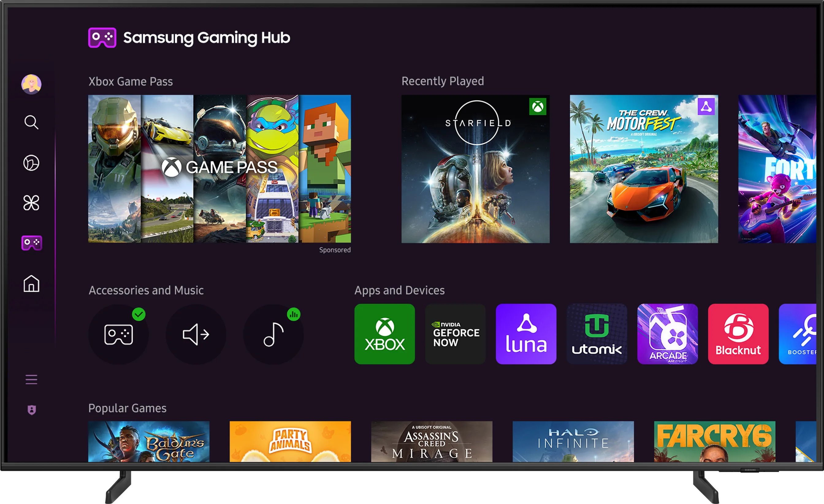The image size is (824, 504).
Task: Open the music player accessory
Action: click(273, 334)
